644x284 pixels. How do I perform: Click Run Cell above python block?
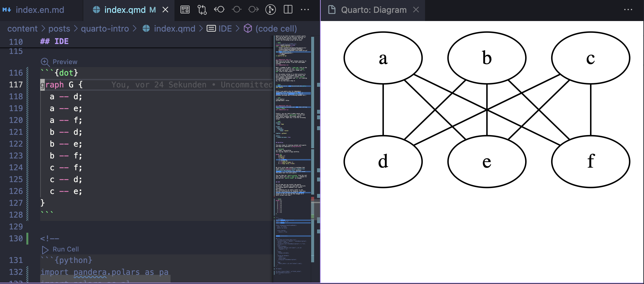pyautogui.click(x=66, y=249)
